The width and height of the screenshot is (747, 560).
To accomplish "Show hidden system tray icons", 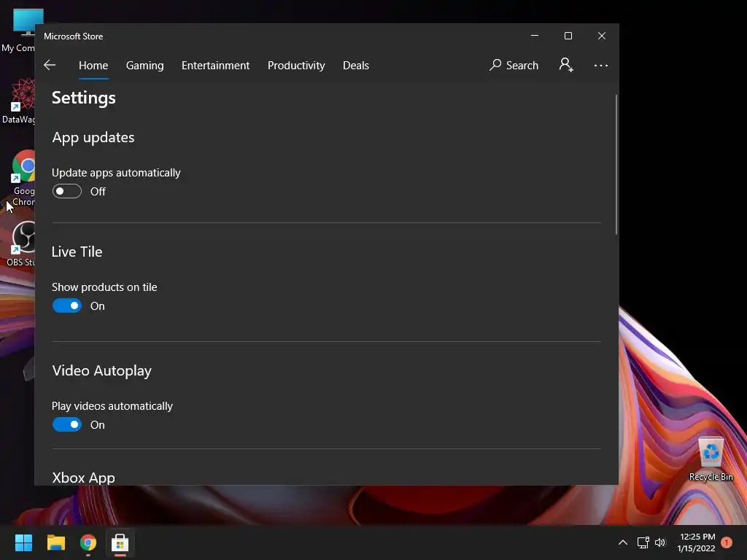I will click(x=623, y=542).
